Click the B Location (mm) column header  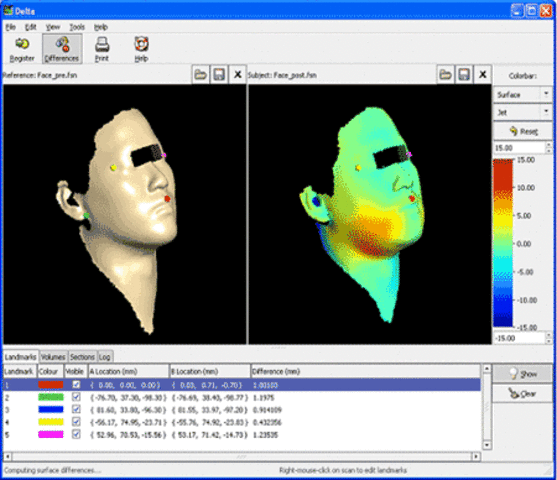pyautogui.click(x=210, y=371)
